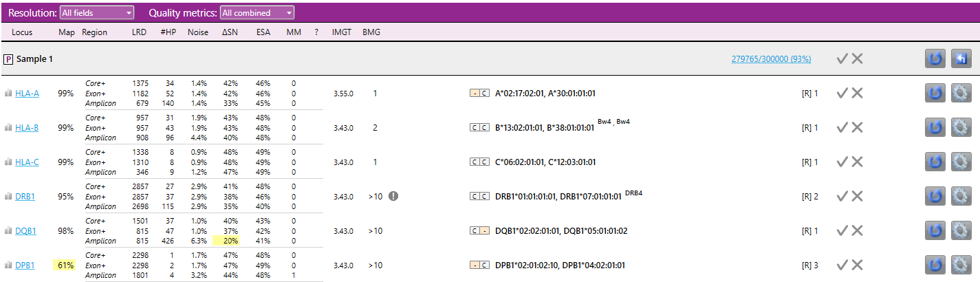Sort by the Noise column header
Image resolution: width=980 pixels, height=282 pixels.
(198, 32)
